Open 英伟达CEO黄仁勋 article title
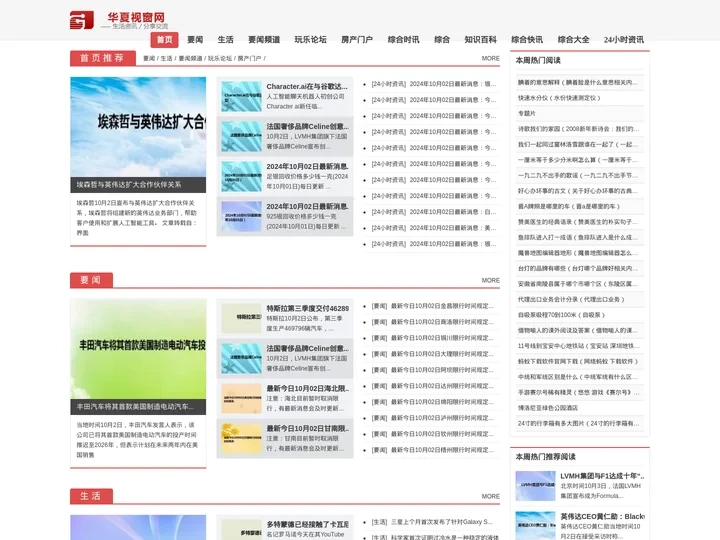Viewport: 720px width, 540px height. click(x=602, y=517)
